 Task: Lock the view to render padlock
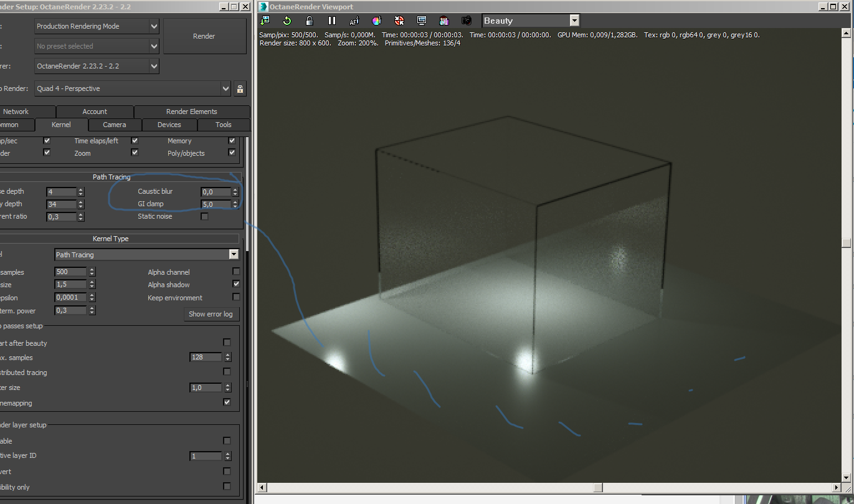[x=240, y=88]
